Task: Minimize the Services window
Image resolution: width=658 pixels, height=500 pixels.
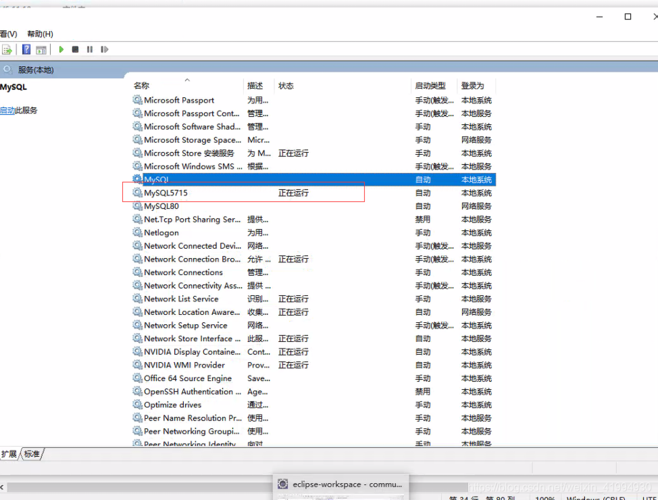Action: pos(599,17)
